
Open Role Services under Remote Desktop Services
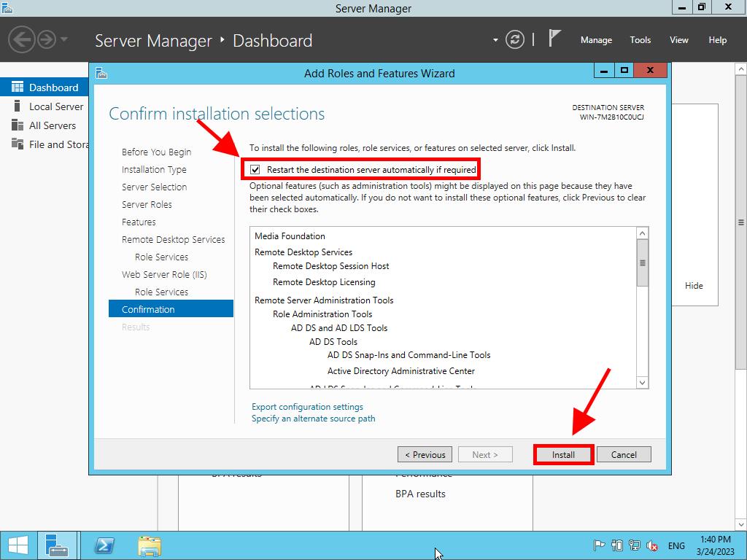161,257
